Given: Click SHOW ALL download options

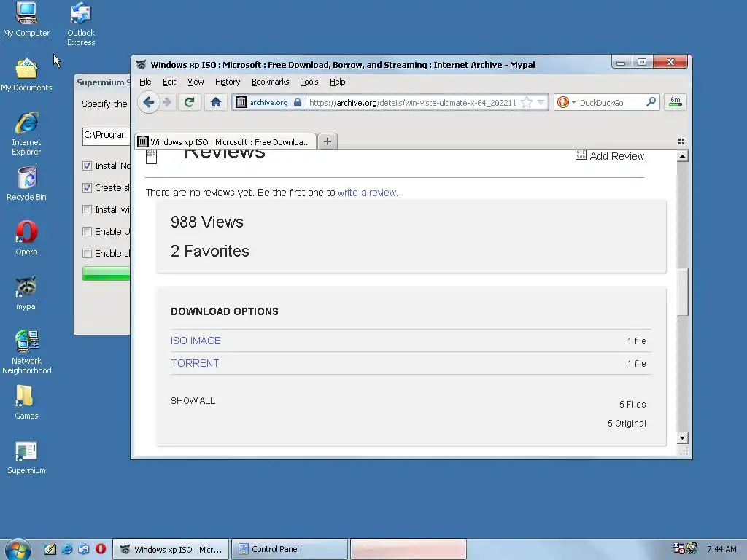Looking at the screenshot, I should pyautogui.click(x=193, y=401).
